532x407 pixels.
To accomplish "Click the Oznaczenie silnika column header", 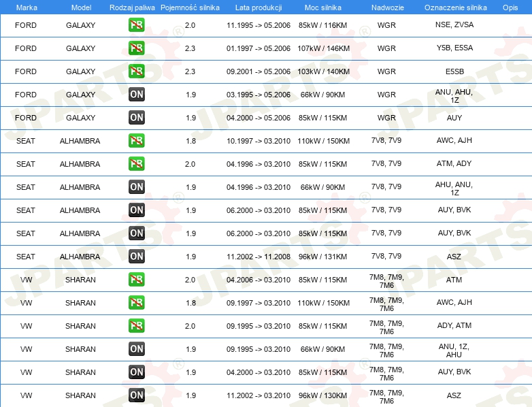I will click(455, 7).
